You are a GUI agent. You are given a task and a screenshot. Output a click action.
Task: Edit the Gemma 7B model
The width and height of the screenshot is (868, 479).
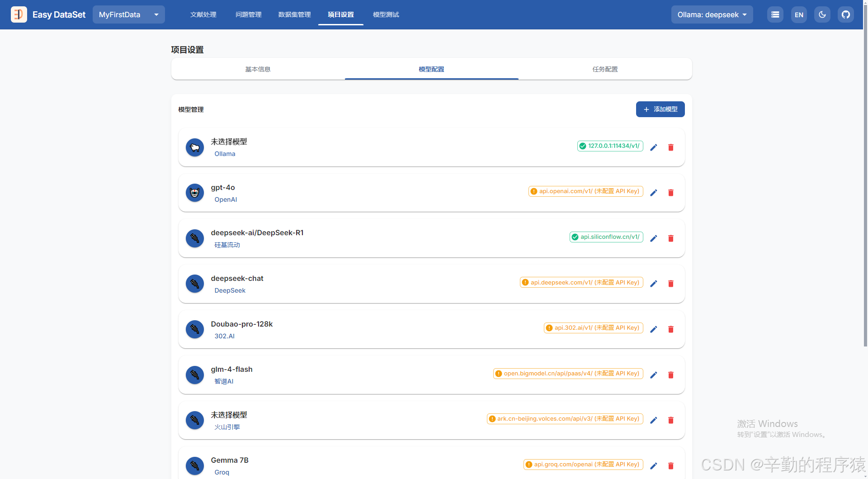654,466
